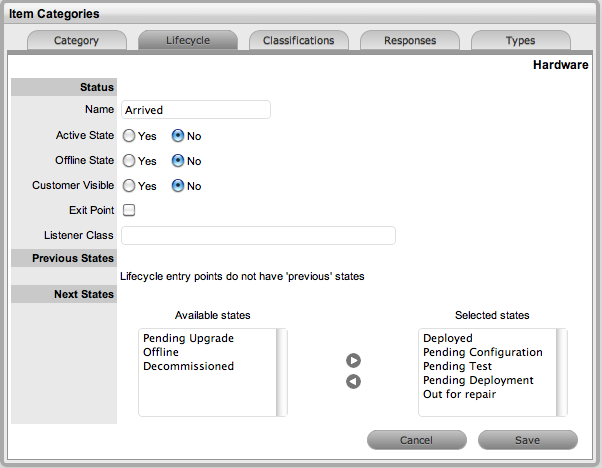Set Offline State to No
602x468 pixels.
tap(178, 161)
